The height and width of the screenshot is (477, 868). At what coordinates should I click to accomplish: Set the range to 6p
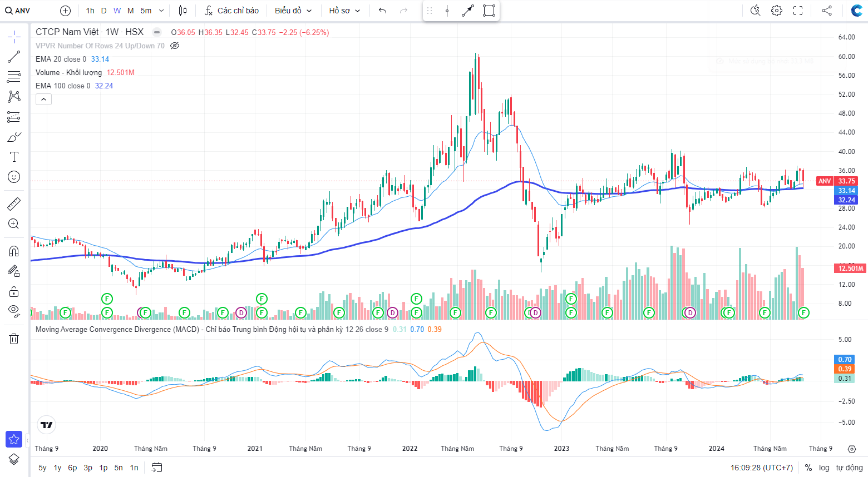(x=73, y=468)
